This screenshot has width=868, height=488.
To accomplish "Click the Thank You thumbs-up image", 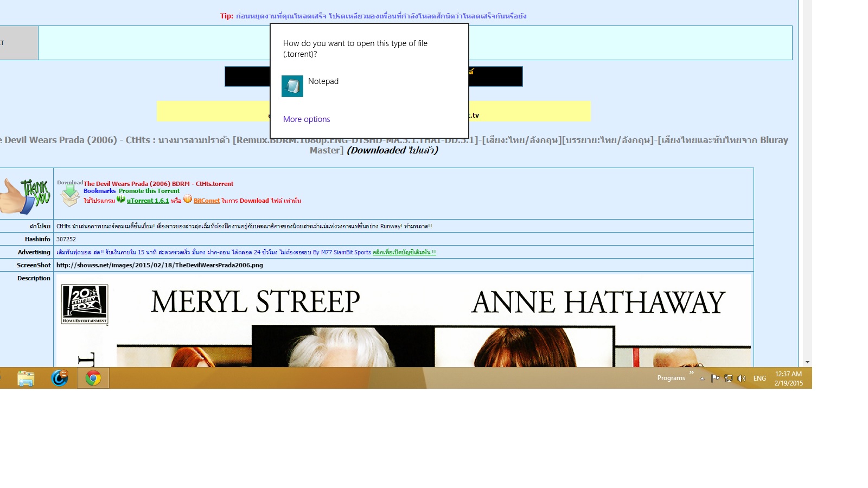I will coord(25,196).
